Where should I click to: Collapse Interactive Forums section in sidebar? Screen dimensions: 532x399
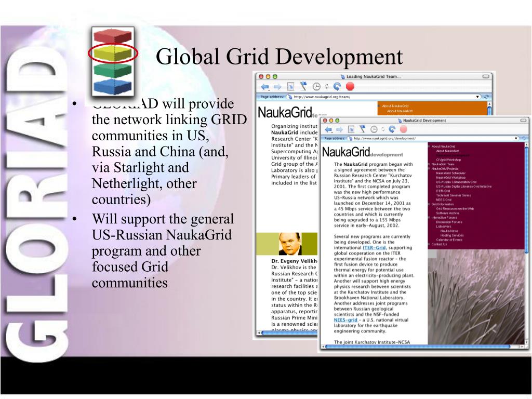click(x=429, y=218)
